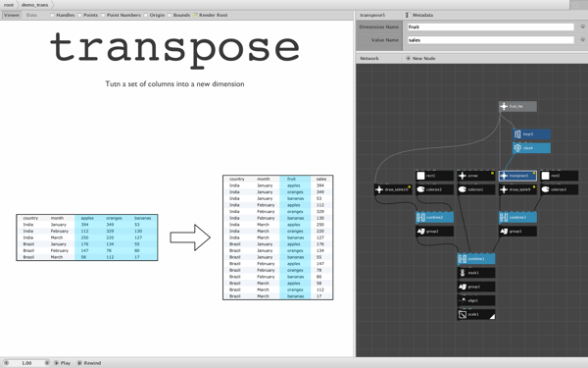Select the colorize1 node
This screenshot has width=588, height=368.
coord(476,189)
